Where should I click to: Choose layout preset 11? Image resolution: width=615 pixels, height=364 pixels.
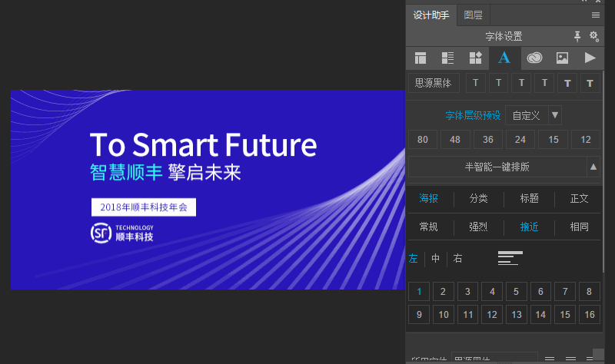[467, 315]
